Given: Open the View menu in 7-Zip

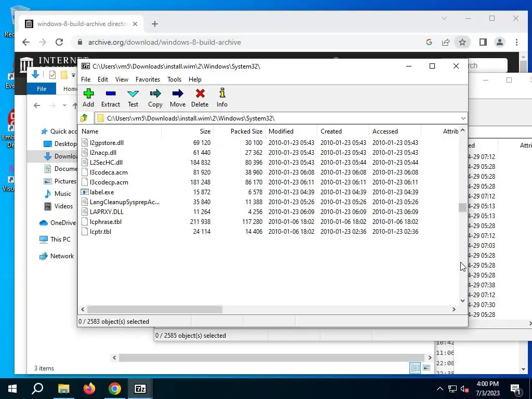Looking at the screenshot, I should [122, 79].
